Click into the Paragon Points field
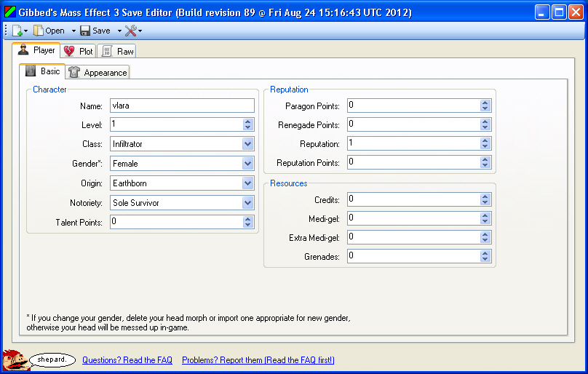 click(x=413, y=106)
